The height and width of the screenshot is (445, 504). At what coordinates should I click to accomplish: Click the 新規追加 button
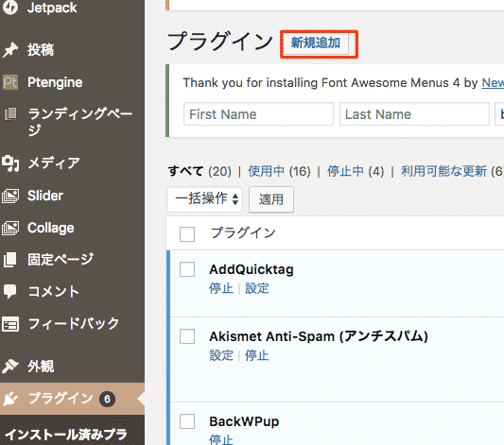[316, 43]
